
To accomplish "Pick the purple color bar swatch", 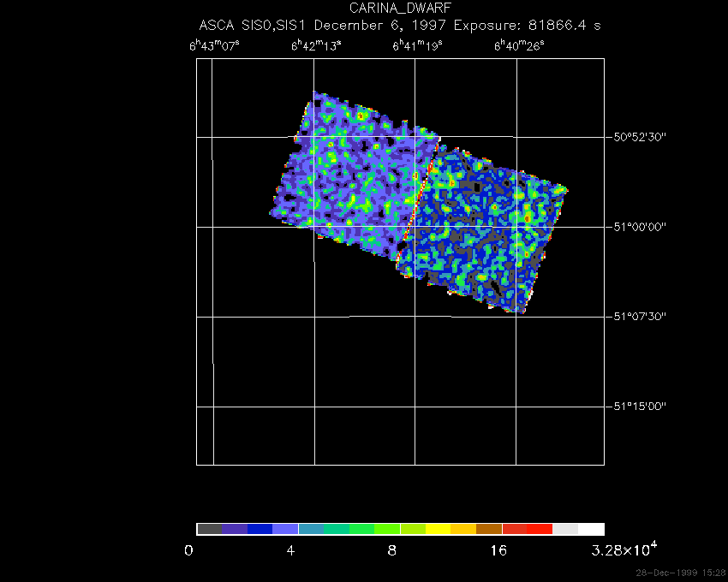I will click(x=235, y=529).
